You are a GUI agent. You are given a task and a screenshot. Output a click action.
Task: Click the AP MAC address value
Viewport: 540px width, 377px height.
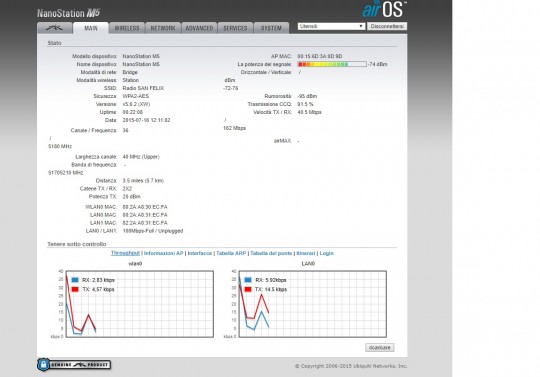320,56
